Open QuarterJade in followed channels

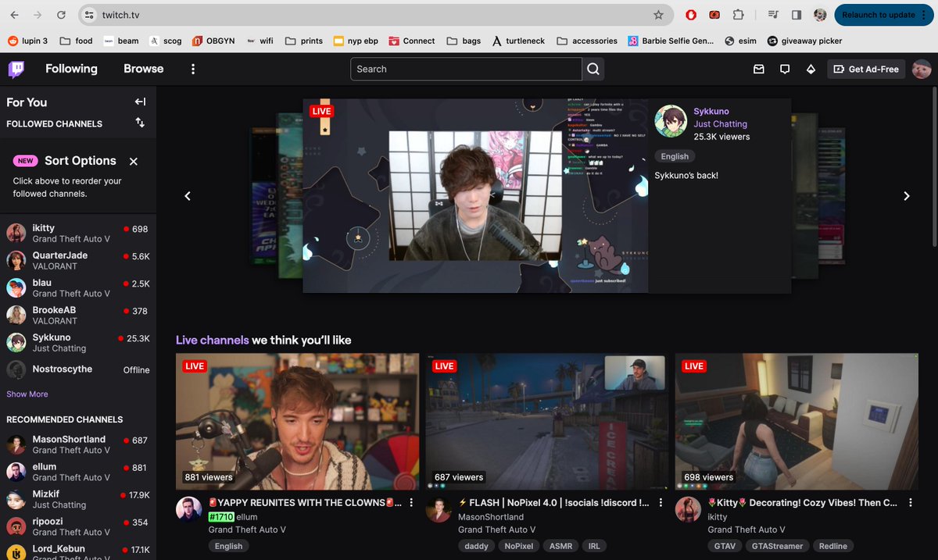78,261
